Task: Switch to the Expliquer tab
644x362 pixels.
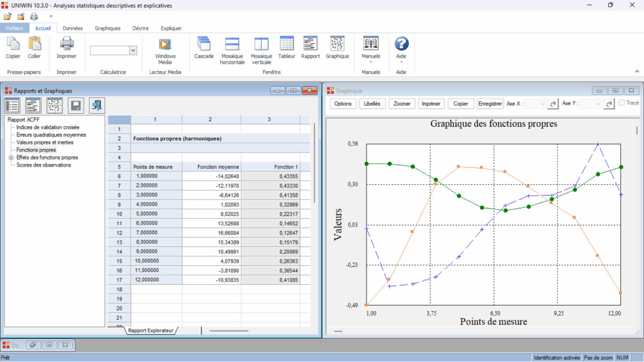Action: pyautogui.click(x=171, y=28)
